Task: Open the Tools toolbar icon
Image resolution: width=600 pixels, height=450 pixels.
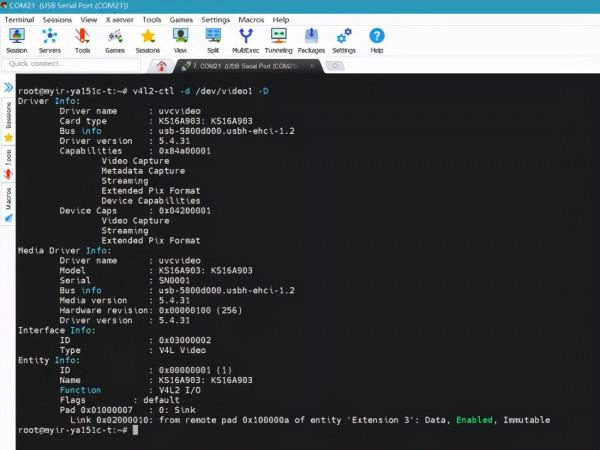Action: click(x=82, y=41)
